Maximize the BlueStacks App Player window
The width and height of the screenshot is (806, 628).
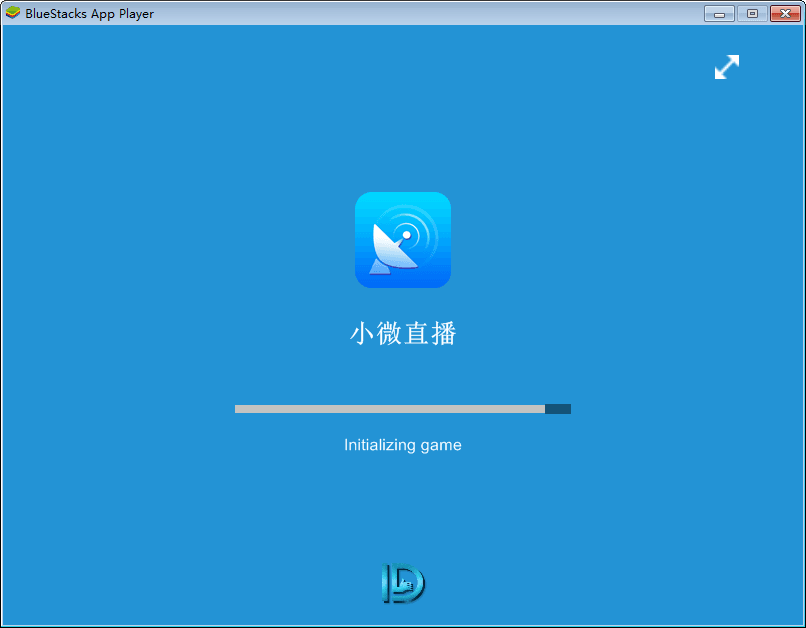[x=751, y=14]
